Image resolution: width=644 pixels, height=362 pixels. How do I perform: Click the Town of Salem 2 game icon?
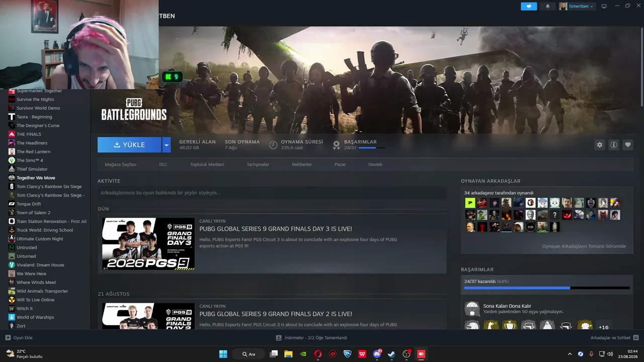point(12,213)
